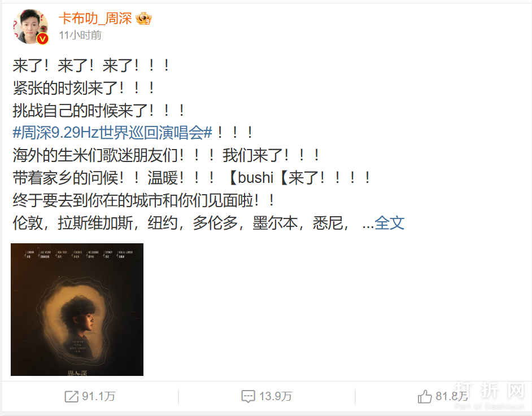Click the gold crown membership badge
The height and width of the screenshot is (416, 532).
(143, 18)
